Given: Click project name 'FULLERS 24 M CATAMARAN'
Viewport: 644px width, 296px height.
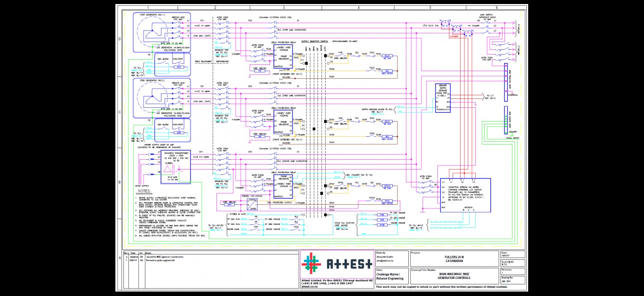Looking at the screenshot, I should tap(454, 259).
